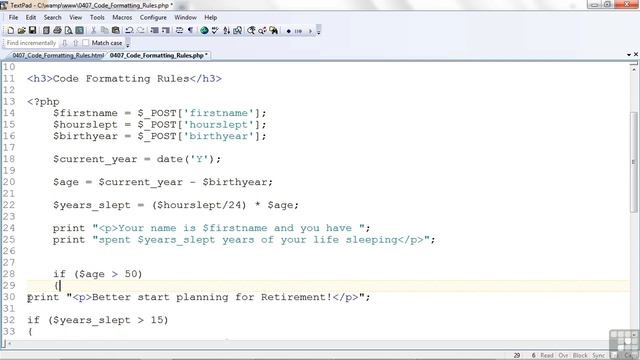This screenshot has height=360, width=640.
Task: Click the Undo arrow icon
Action: (129, 31)
